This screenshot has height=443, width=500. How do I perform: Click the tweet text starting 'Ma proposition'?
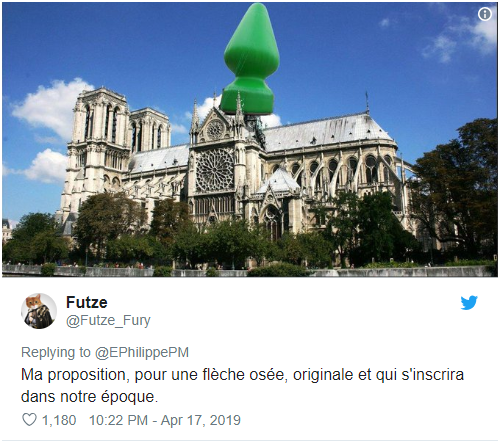[x=242, y=385]
